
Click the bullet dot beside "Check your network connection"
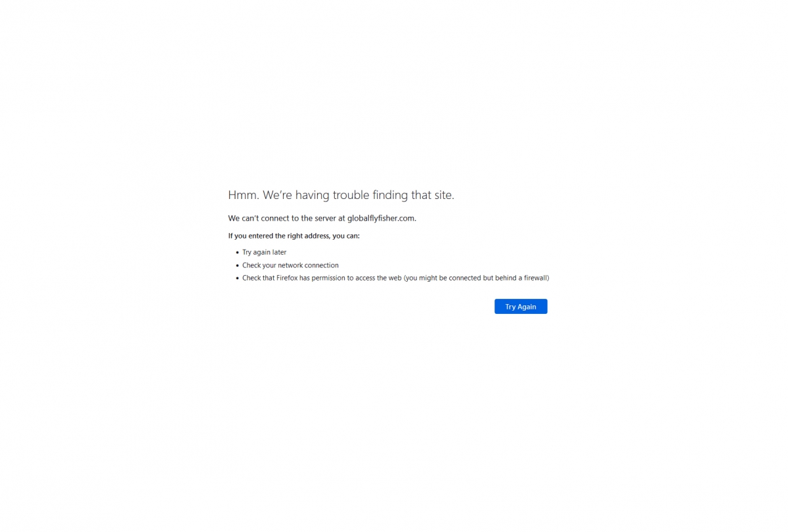[237, 265]
